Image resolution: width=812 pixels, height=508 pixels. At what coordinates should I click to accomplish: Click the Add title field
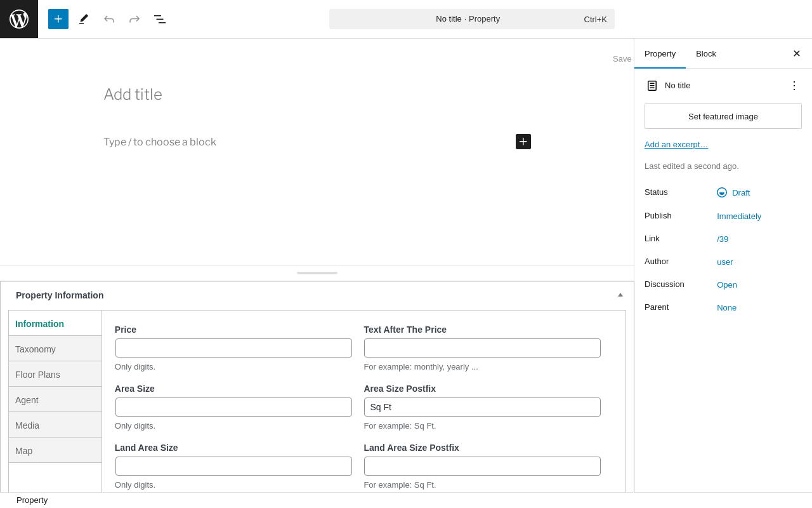pyautogui.click(x=317, y=95)
